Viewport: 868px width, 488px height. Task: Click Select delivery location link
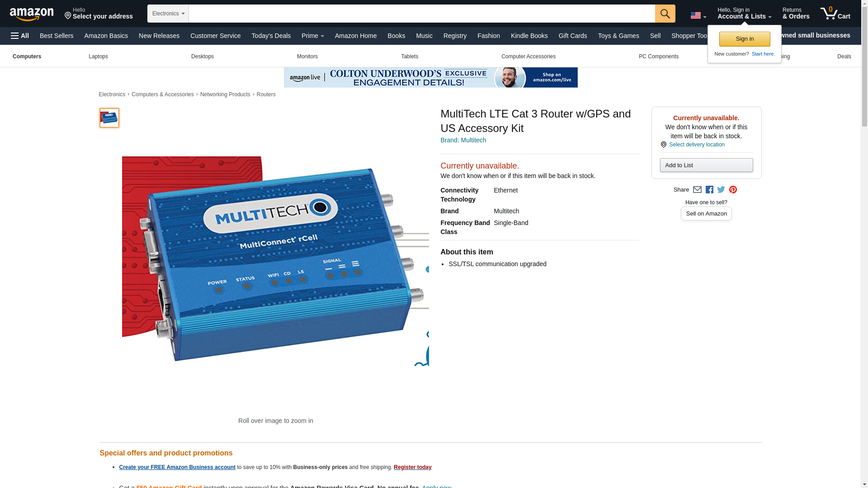[x=697, y=145]
